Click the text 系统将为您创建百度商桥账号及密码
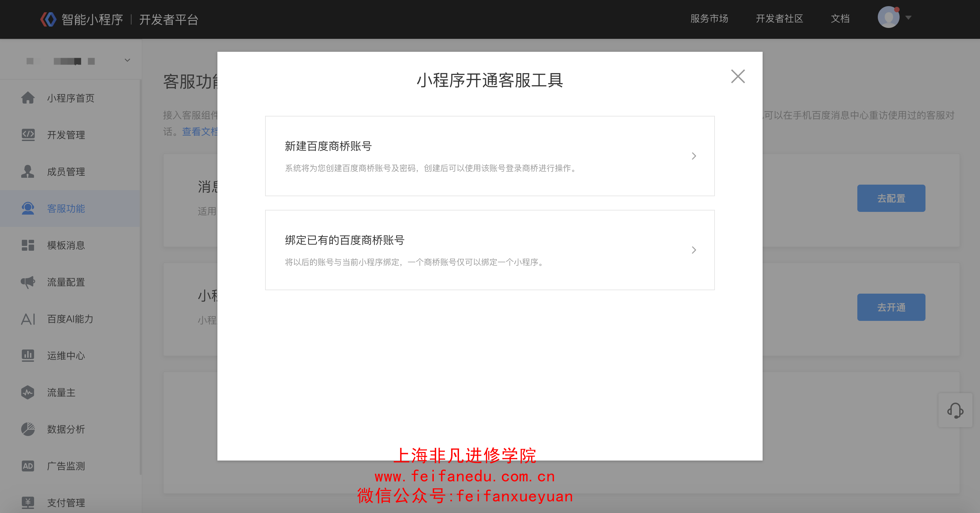Image resolution: width=980 pixels, height=513 pixels. coord(350,168)
